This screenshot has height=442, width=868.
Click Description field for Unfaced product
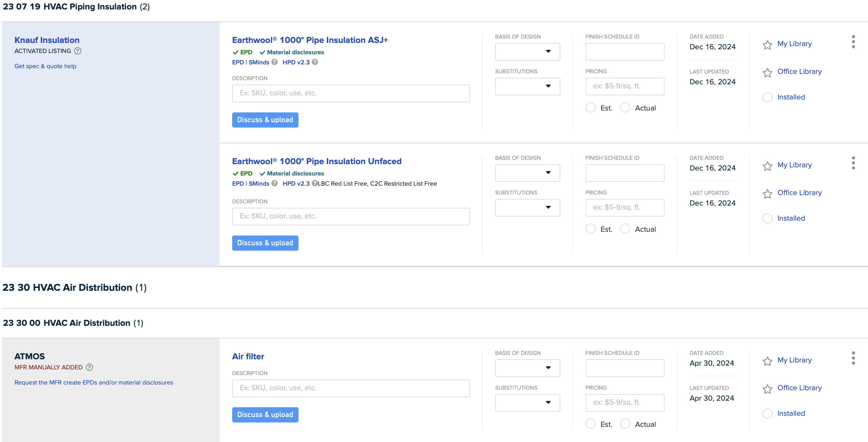click(x=351, y=216)
